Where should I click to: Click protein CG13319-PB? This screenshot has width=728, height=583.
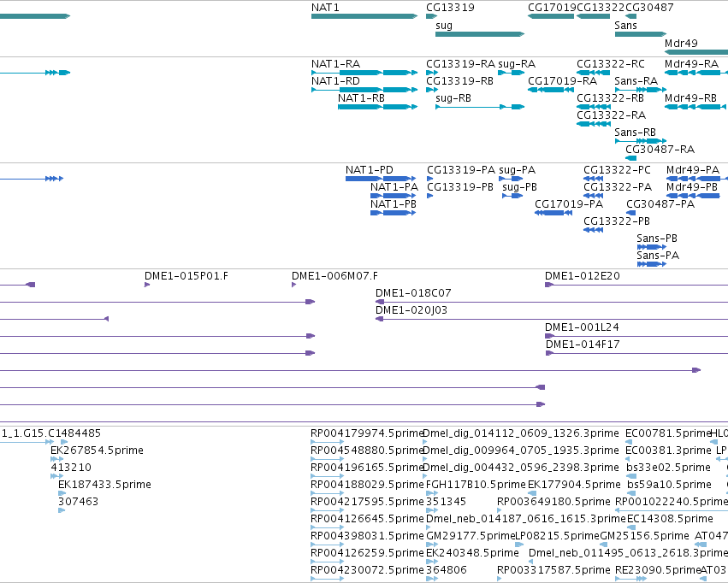coord(430,196)
